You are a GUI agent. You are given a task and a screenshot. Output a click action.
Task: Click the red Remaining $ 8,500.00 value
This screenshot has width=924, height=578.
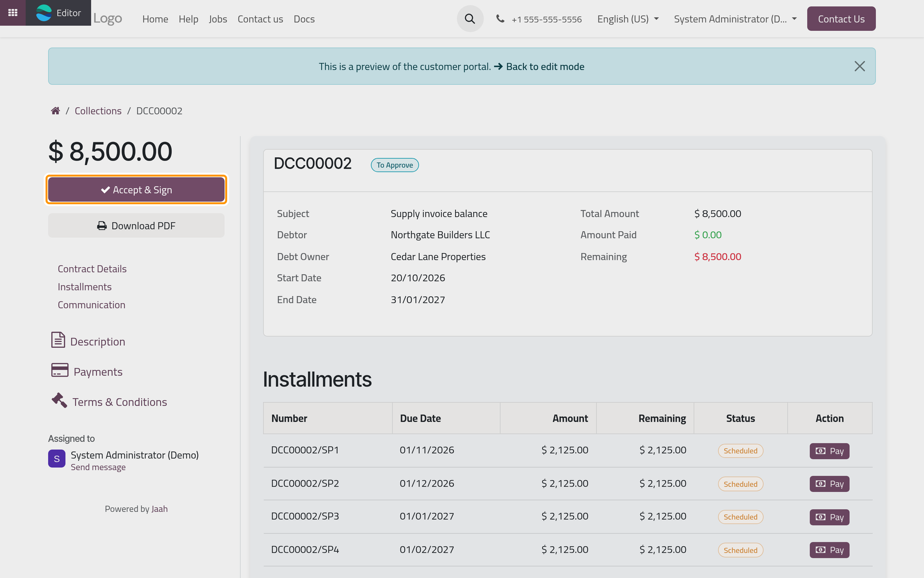tap(718, 257)
